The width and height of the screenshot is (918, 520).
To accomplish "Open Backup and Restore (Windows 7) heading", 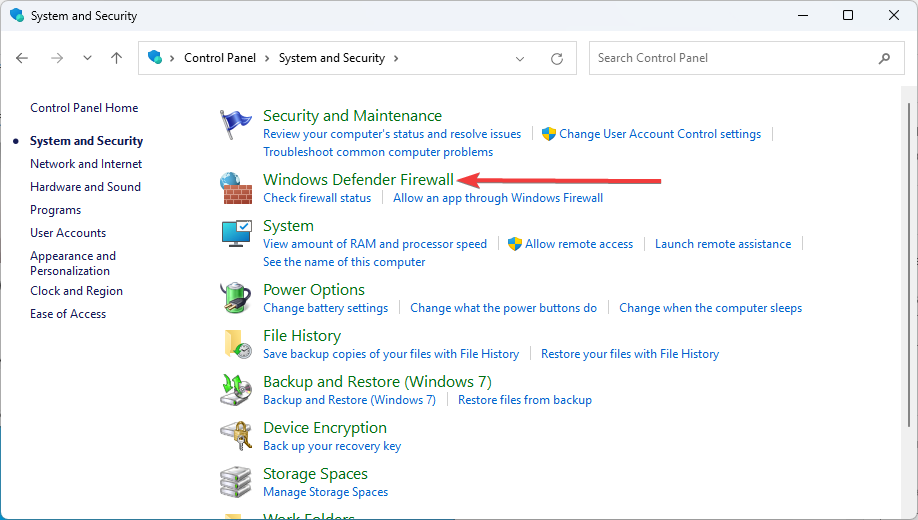I will pos(378,382).
